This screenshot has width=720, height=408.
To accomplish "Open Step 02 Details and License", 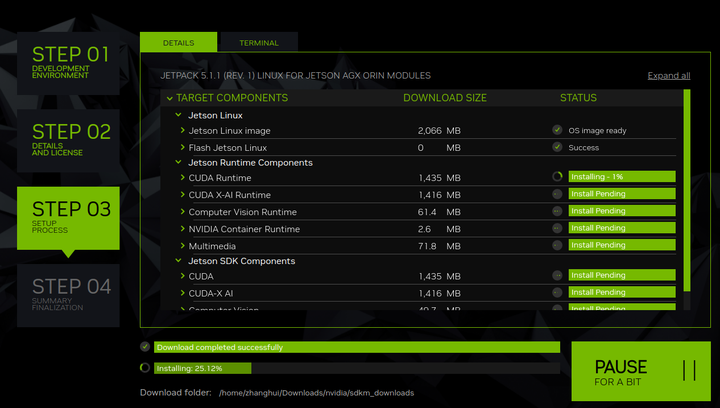I will pyautogui.click(x=68, y=140).
